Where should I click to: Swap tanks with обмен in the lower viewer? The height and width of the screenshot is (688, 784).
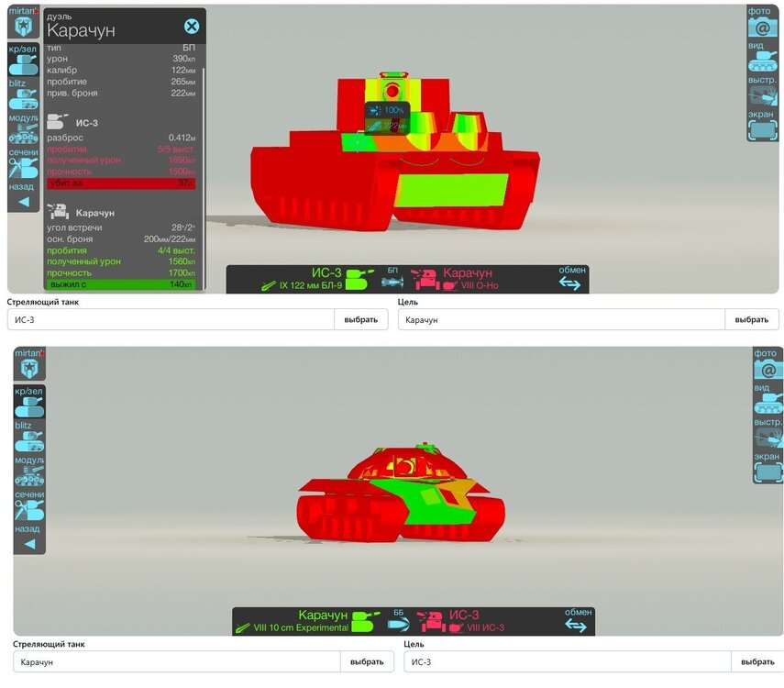(578, 620)
